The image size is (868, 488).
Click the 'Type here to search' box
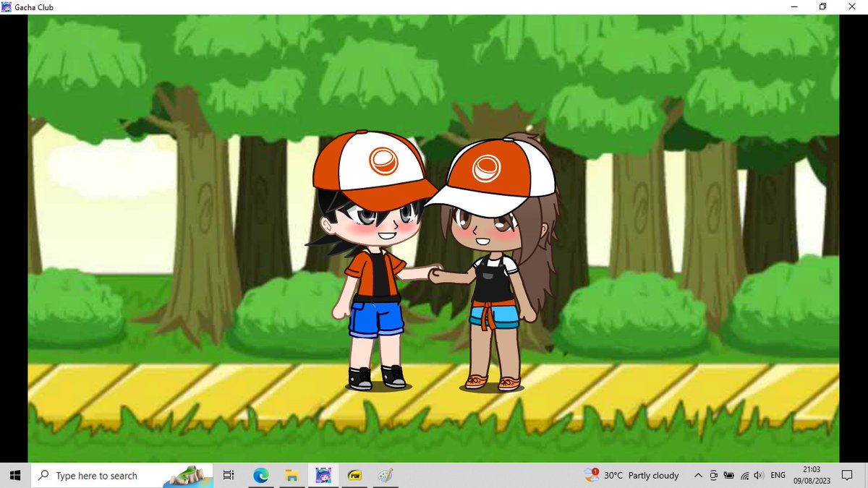[122, 476]
